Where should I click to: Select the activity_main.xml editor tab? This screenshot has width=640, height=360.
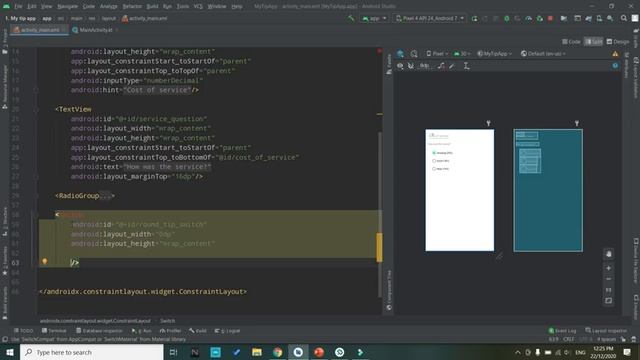39,30
